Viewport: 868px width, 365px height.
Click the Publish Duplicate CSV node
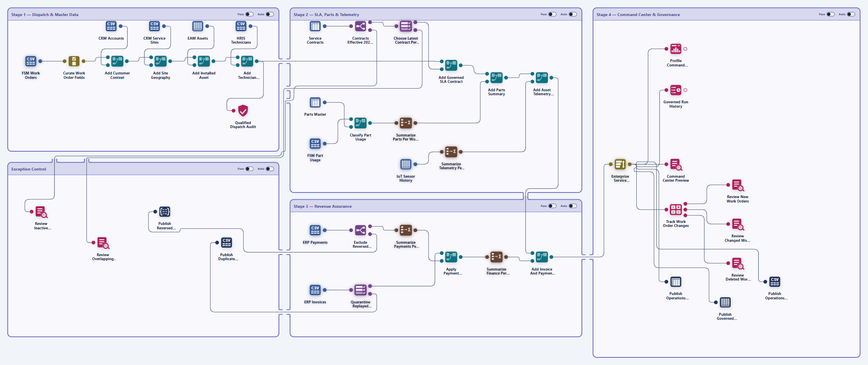227,243
